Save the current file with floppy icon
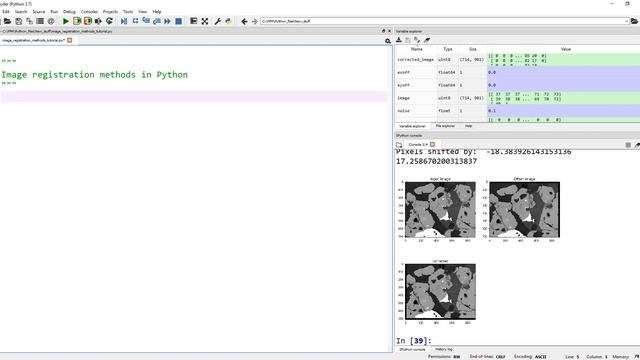Viewport: 640px width, 360px height. coord(19,21)
